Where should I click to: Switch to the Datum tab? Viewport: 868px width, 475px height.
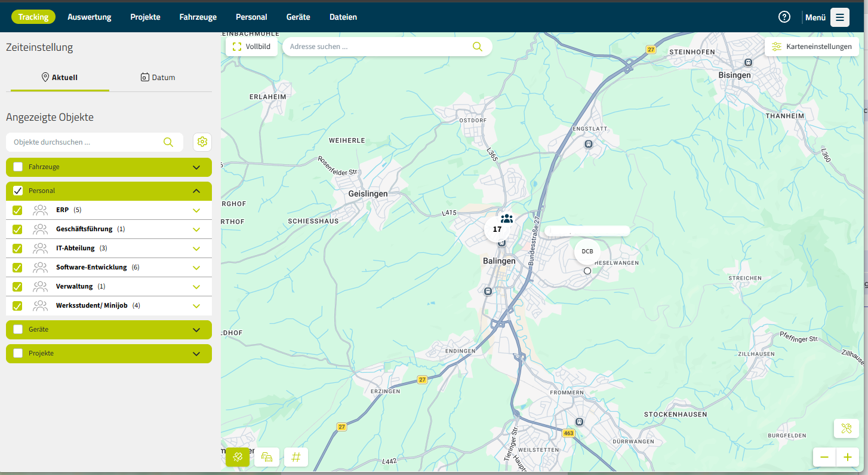click(x=158, y=77)
